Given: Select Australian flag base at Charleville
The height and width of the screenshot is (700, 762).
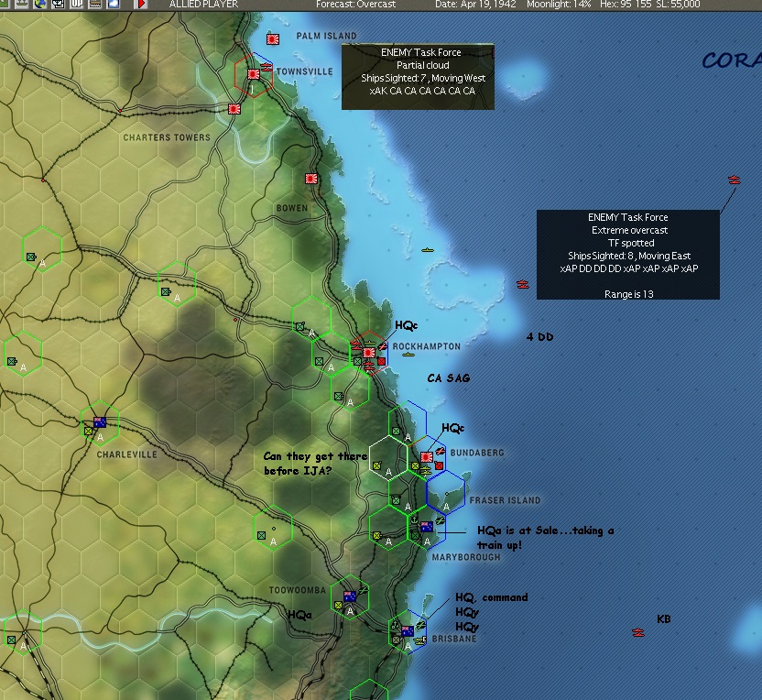Looking at the screenshot, I should tap(100, 422).
